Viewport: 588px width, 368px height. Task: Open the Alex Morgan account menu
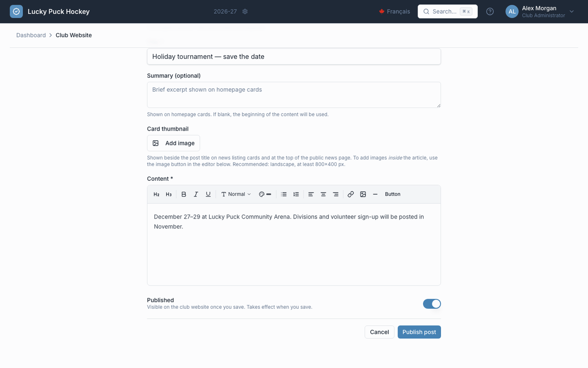tap(540, 11)
